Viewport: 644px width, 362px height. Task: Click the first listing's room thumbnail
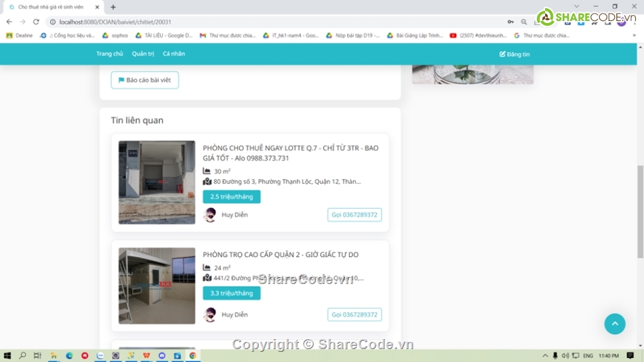pos(157,182)
